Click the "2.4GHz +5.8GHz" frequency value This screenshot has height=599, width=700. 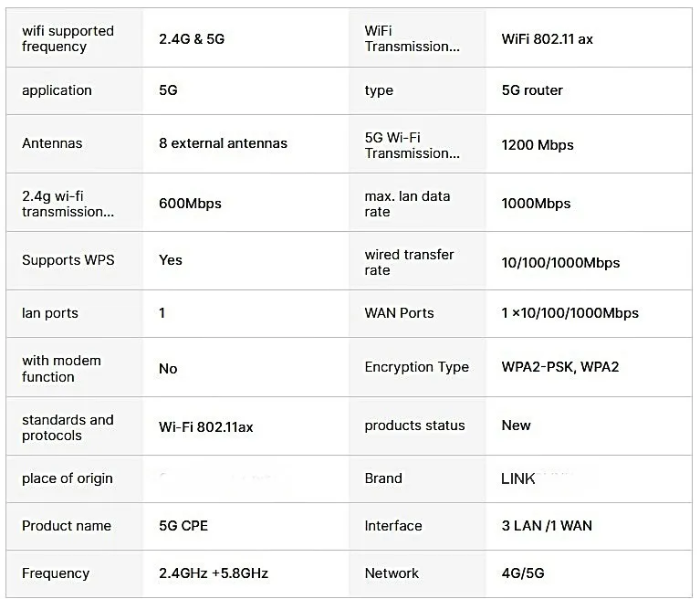point(213,573)
